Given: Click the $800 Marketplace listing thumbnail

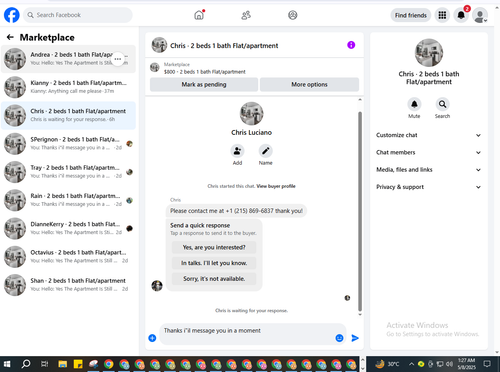Looking at the screenshot, I should (155, 68).
